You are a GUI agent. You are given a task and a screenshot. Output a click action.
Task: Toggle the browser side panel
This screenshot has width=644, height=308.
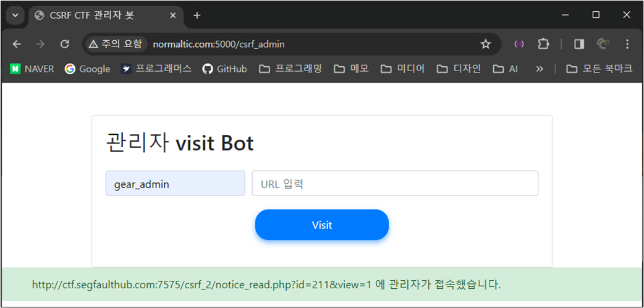tap(579, 45)
